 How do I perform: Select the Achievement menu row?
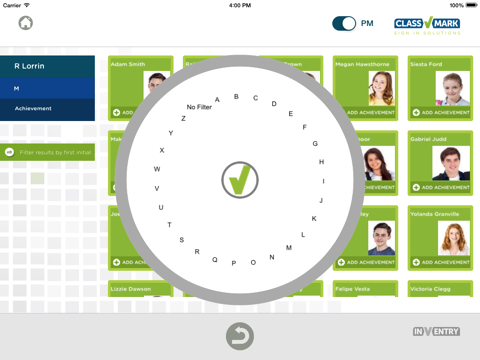47,109
